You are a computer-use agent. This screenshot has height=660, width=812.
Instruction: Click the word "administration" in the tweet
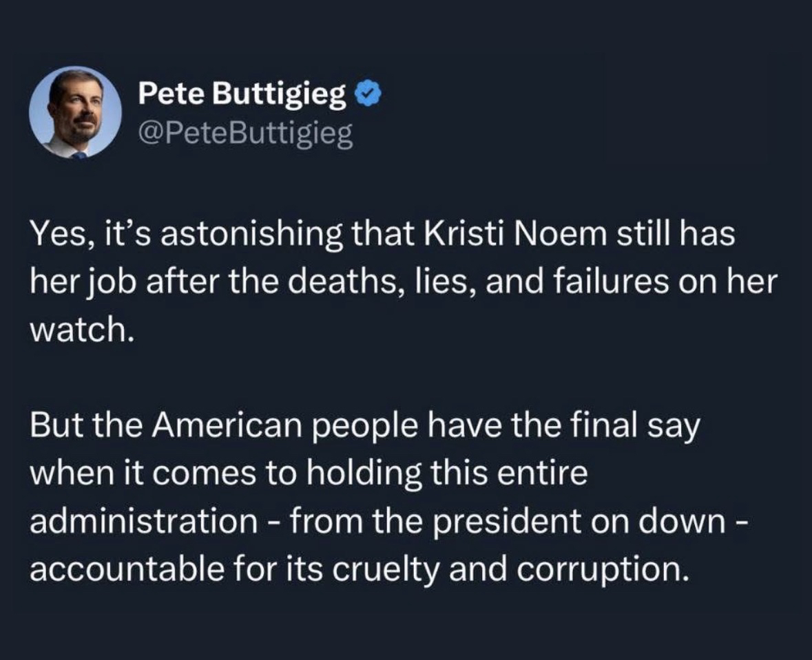142,522
